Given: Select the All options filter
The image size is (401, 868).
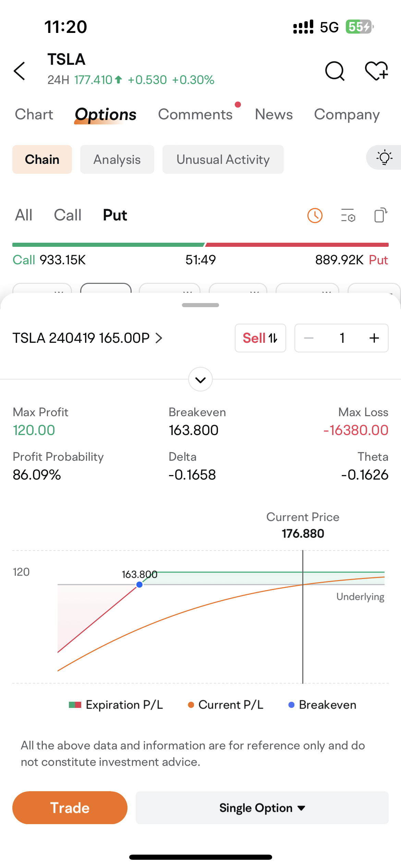Looking at the screenshot, I should (24, 215).
